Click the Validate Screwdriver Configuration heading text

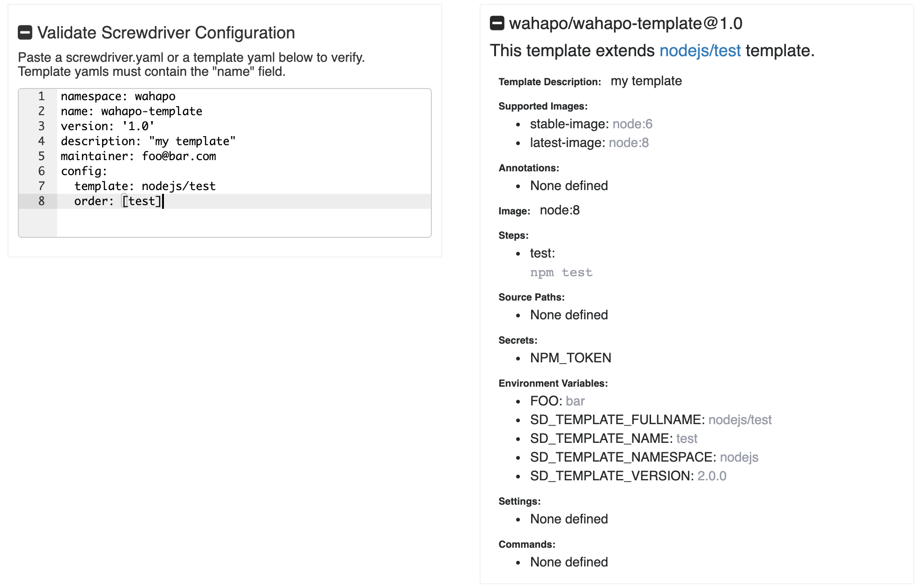(166, 33)
